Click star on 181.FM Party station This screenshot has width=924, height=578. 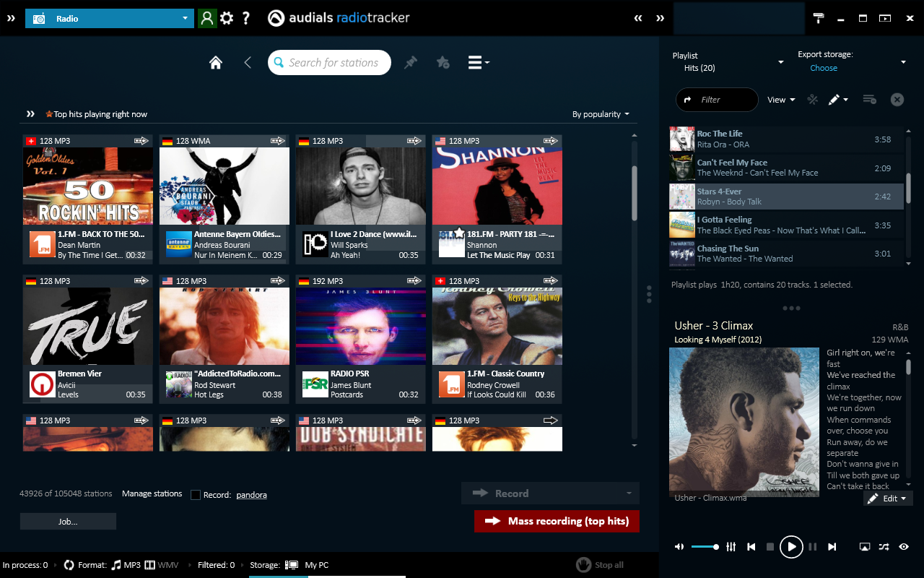459,233
